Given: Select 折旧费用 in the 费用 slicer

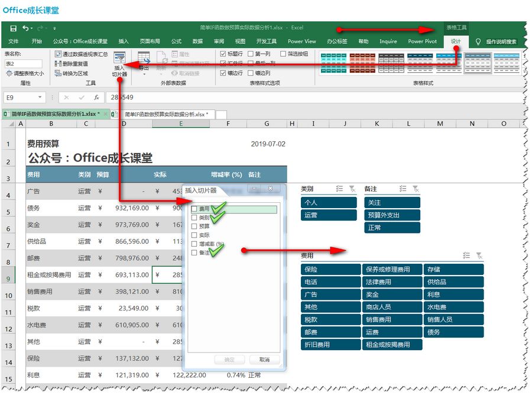Looking at the screenshot, I should [330, 345].
